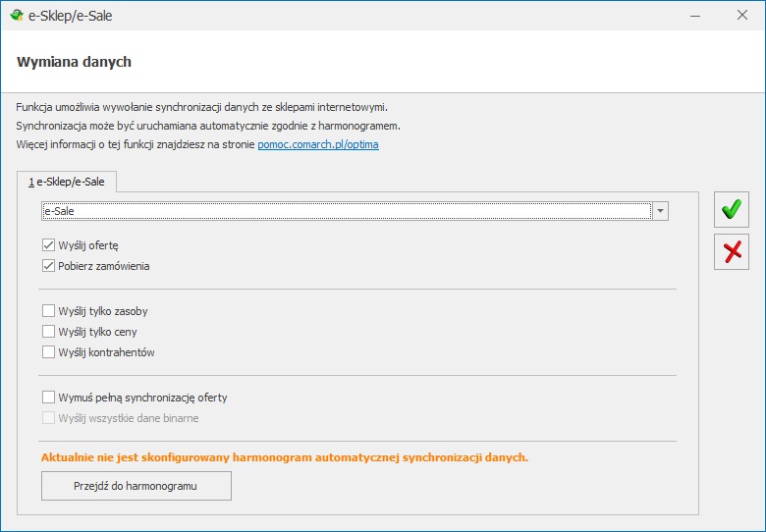Screen dimensions: 766x532
Task: Enable Wymuś pełną synchronizację oferty
Action: click(48, 398)
